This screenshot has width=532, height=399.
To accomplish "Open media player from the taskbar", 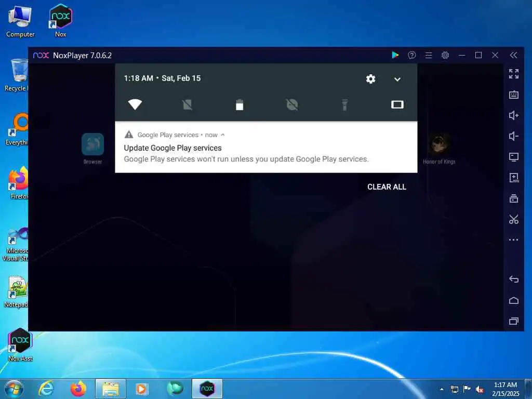I will [x=142, y=389].
